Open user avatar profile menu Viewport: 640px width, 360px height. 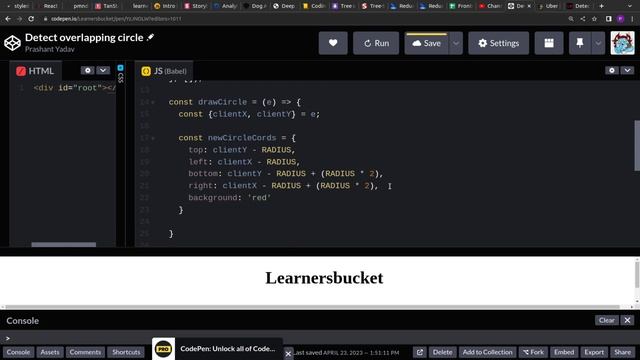[x=622, y=43]
